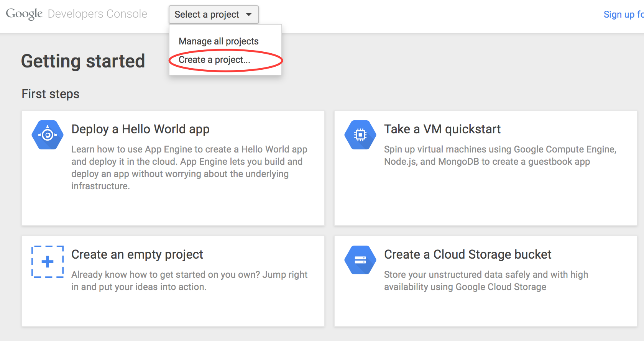Click the dashed plus icon
Screen dimensions: 644x341
pos(48,262)
